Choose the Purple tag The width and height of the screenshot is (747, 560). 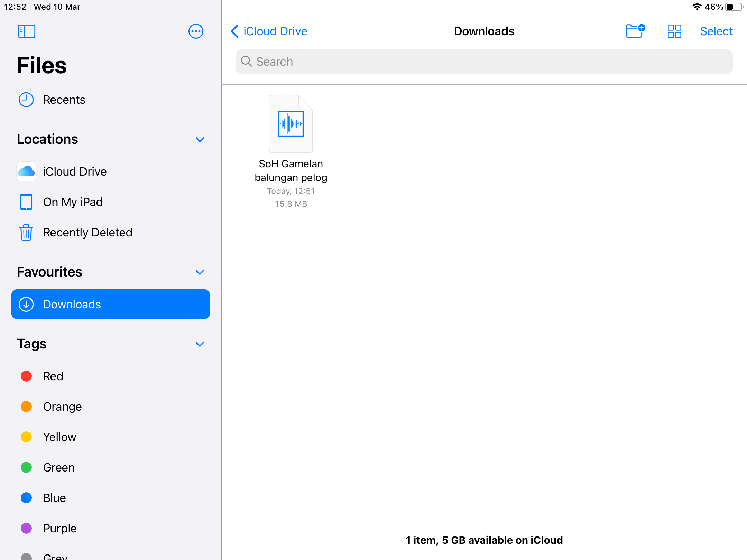(111, 528)
